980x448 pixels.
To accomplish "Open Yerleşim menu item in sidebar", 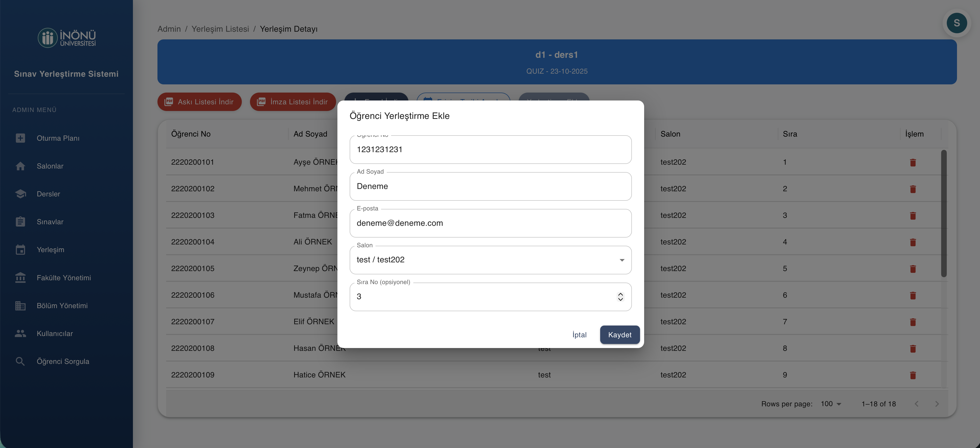I will point(50,250).
